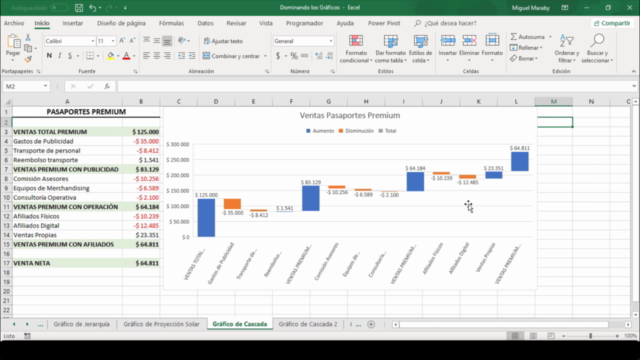640x360 pixels.
Task: Click the Undo arrow icon
Action: 93,8
